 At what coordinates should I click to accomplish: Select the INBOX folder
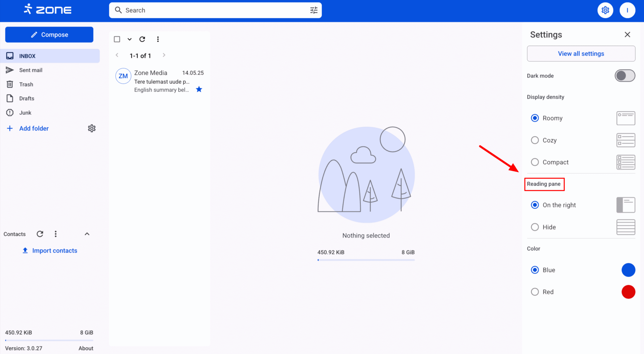point(27,56)
